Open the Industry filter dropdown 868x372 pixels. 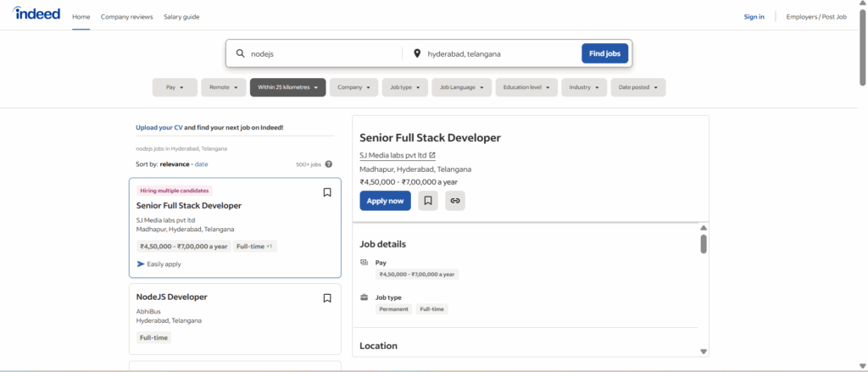584,87
